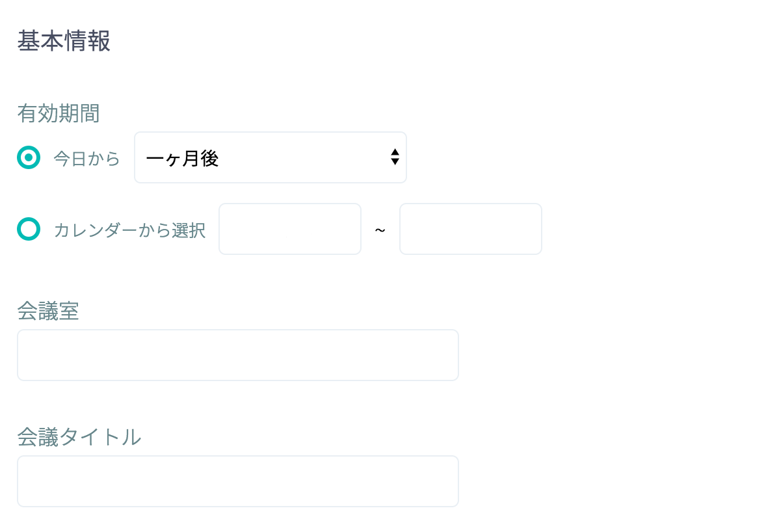Click the empty teal radio ring
This screenshot has width=766, height=532.
[29, 229]
